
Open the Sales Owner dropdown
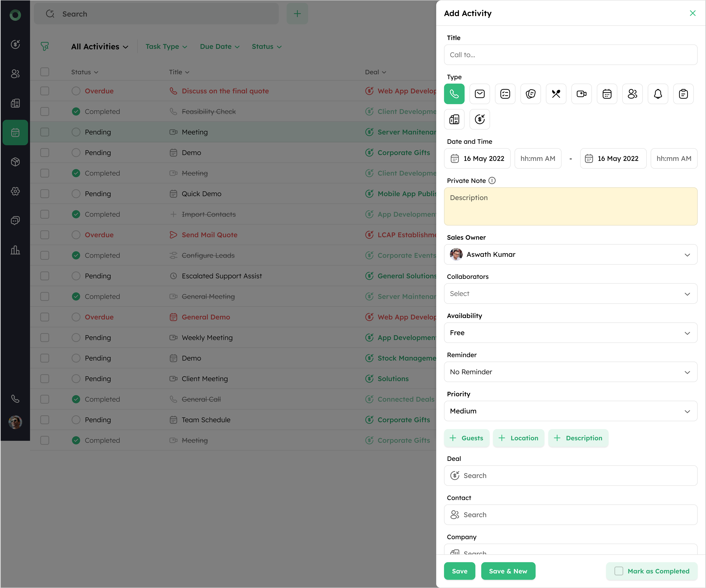tap(570, 254)
